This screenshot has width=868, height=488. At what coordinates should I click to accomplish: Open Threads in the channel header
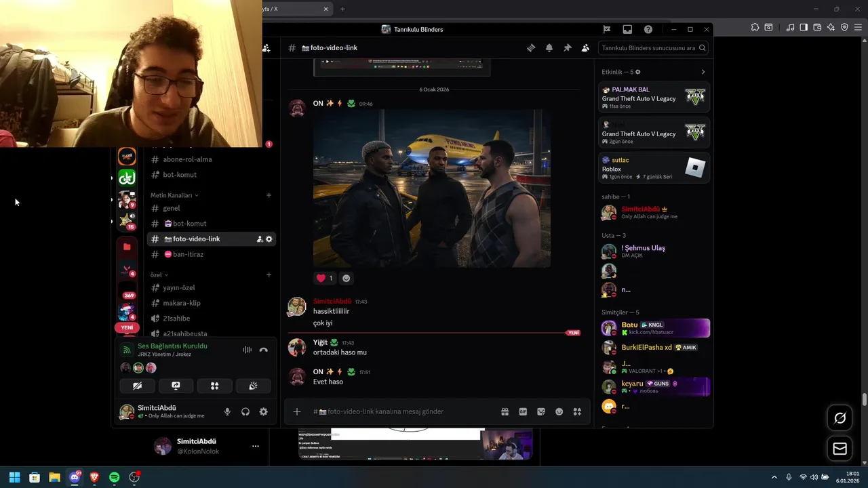pyautogui.click(x=531, y=48)
